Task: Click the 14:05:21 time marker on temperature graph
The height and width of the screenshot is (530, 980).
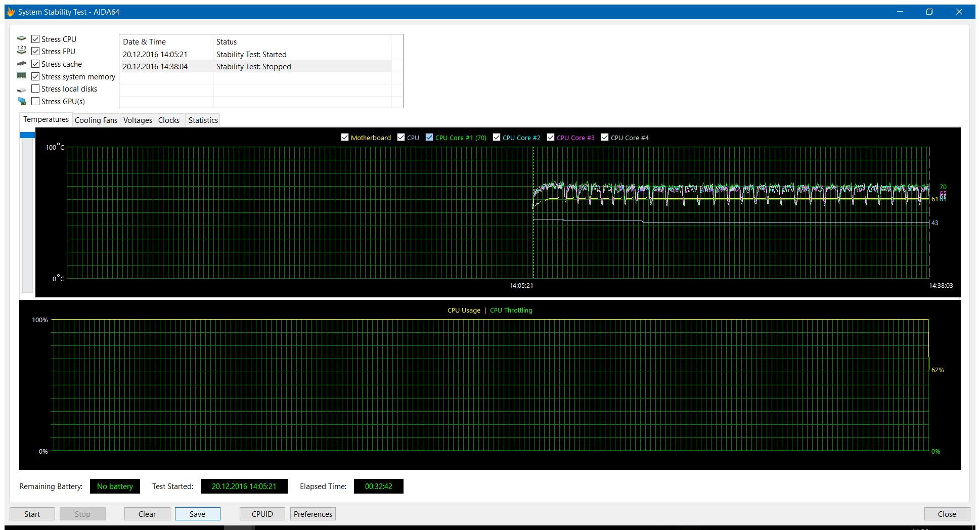Action: (521, 285)
